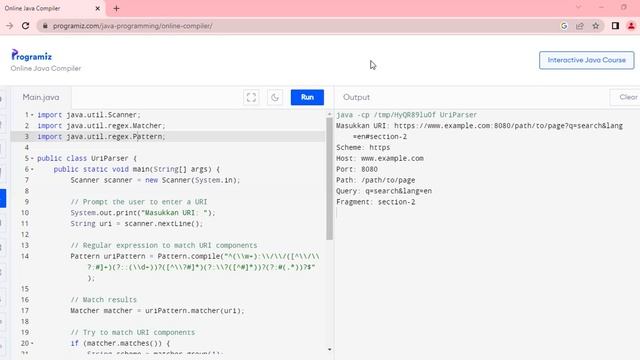This screenshot has height=360, width=640.
Task: Click line 7 Scanner declaration
Action: [x=155, y=180]
